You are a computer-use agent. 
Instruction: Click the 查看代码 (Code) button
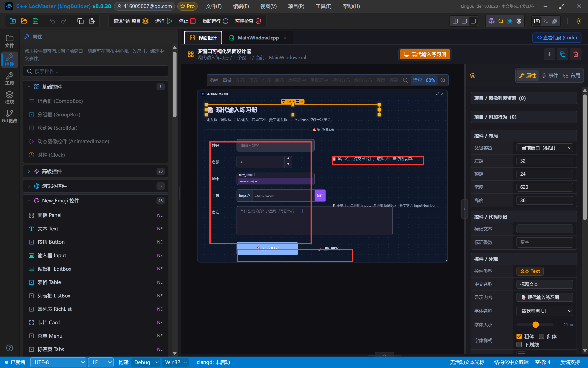(x=557, y=38)
